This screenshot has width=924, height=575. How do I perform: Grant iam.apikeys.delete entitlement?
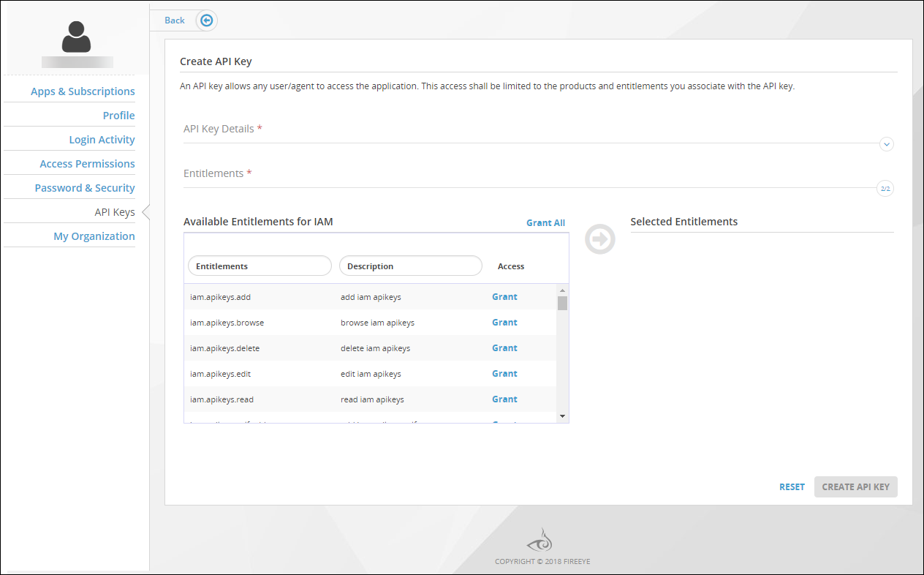(504, 348)
